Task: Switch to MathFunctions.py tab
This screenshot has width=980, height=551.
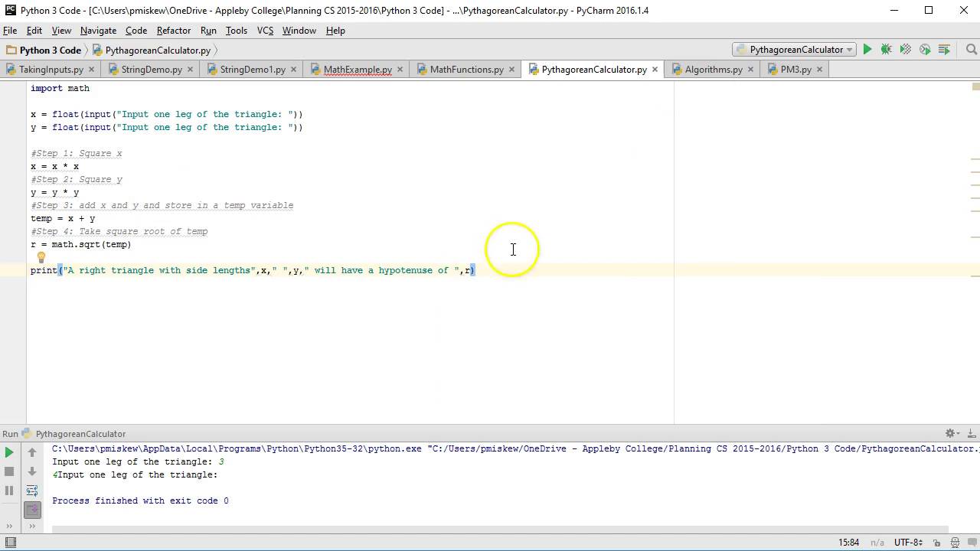Action: click(x=466, y=70)
